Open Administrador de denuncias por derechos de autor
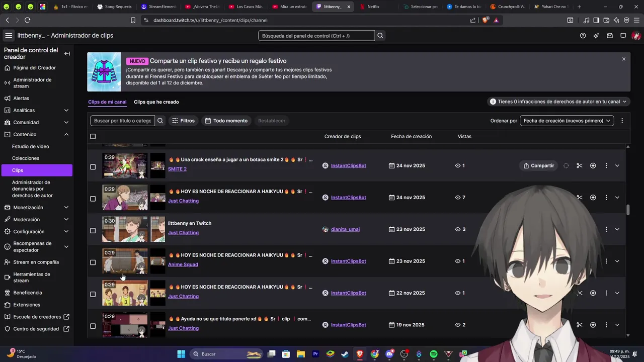 tap(32, 189)
